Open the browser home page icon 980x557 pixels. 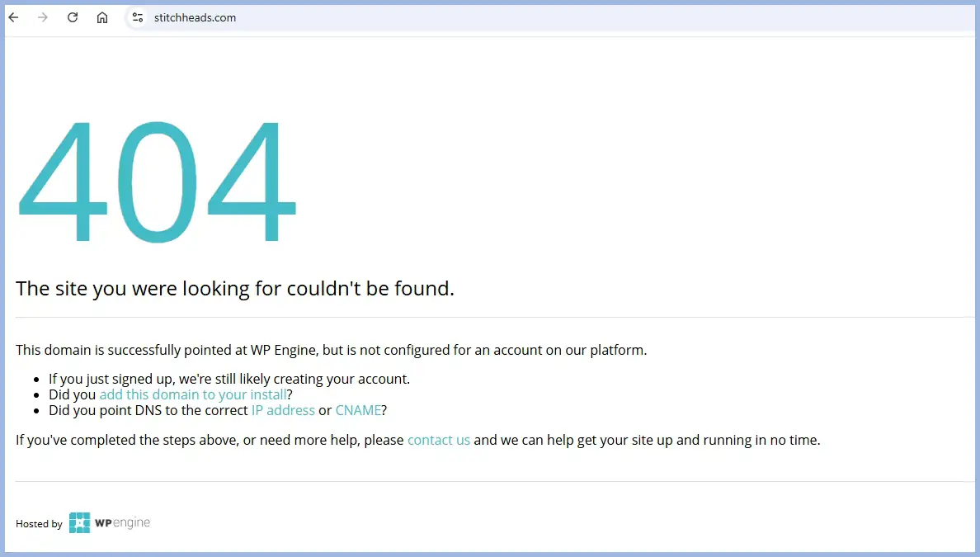(101, 17)
